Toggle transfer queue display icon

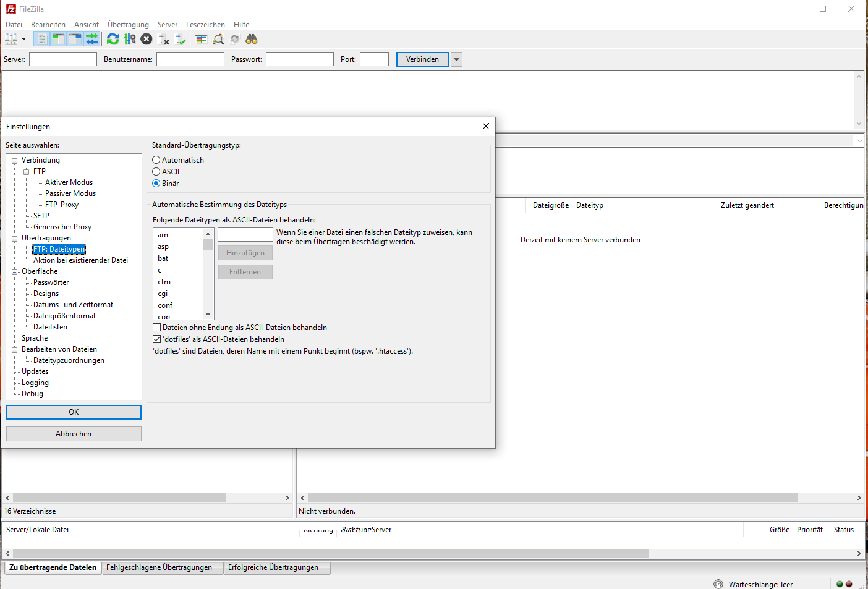click(x=91, y=39)
